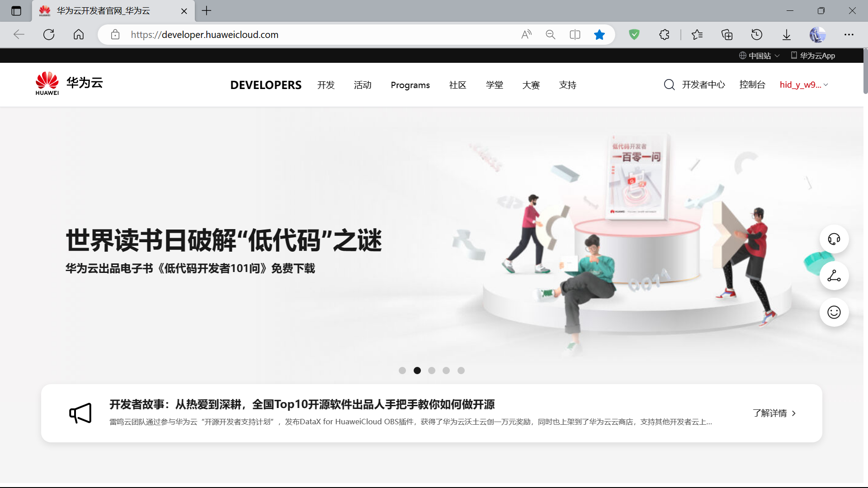This screenshot has width=868, height=488.
Task: Click the green shield security icon
Action: [x=634, y=35]
